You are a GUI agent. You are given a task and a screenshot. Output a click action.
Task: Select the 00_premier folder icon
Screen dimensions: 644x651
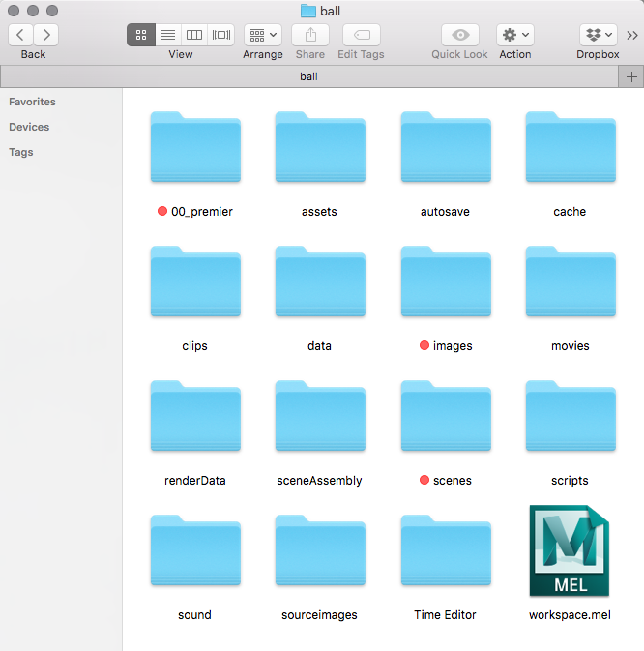[x=195, y=148]
